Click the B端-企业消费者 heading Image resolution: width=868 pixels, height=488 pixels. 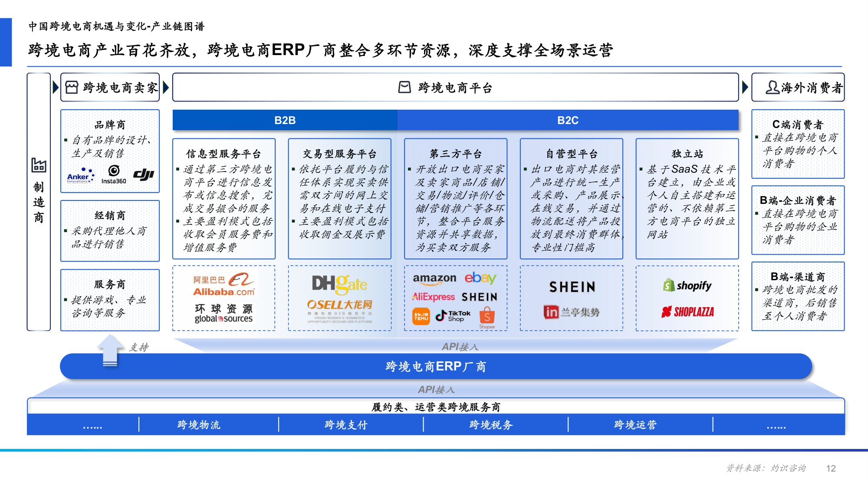pos(798,201)
